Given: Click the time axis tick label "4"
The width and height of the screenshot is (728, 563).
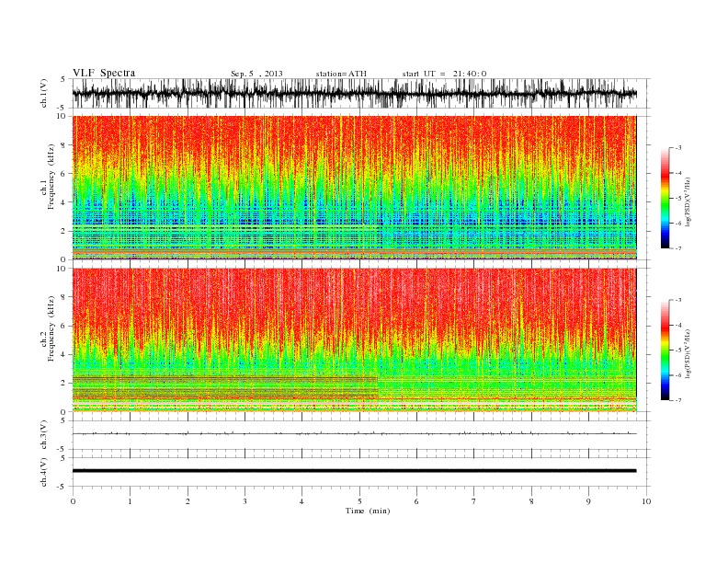Looking at the screenshot, I should pyautogui.click(x=301, y=501).
